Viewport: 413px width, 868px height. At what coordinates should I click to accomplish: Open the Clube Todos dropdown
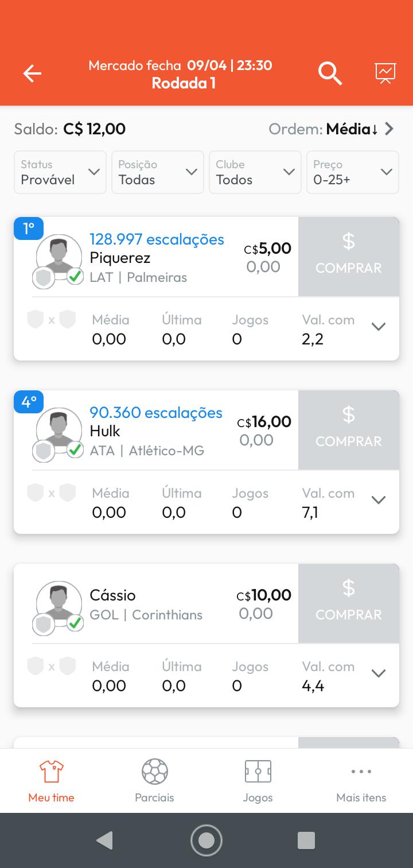tap(255, 172)
